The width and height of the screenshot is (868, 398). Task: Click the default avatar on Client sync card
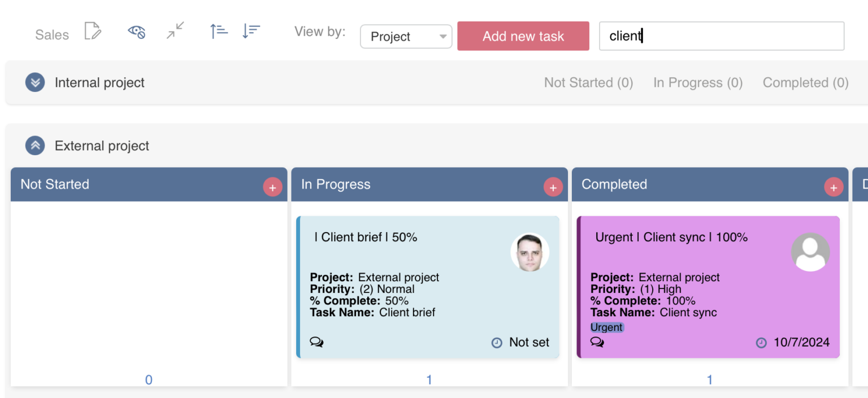[810, 252]
